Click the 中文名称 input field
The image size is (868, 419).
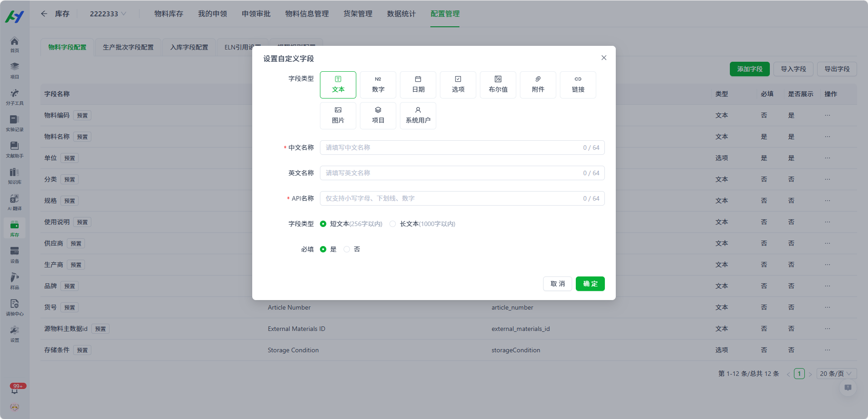click(x=454, y=147)
